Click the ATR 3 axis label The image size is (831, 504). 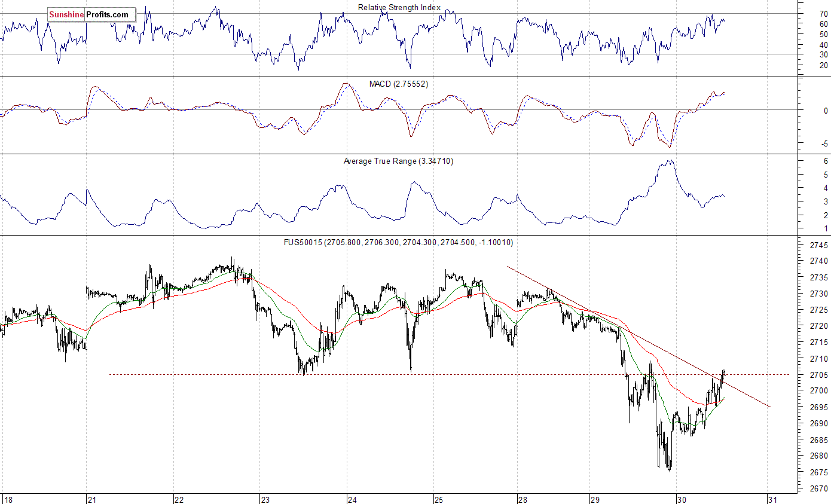[826, 201]
